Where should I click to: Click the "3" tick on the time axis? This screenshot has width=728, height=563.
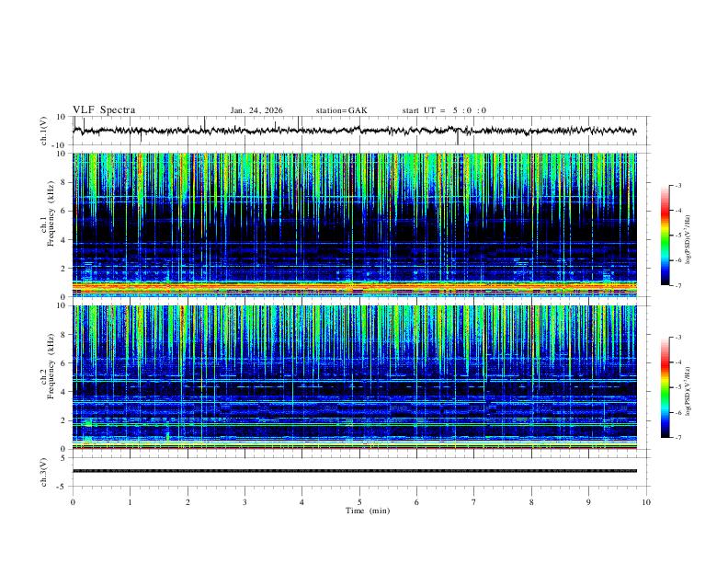click(x=245, y=502)
